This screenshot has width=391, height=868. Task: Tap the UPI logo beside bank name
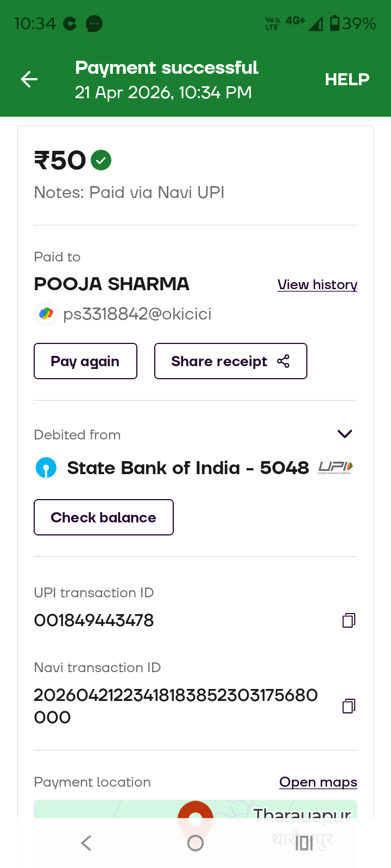336,468
